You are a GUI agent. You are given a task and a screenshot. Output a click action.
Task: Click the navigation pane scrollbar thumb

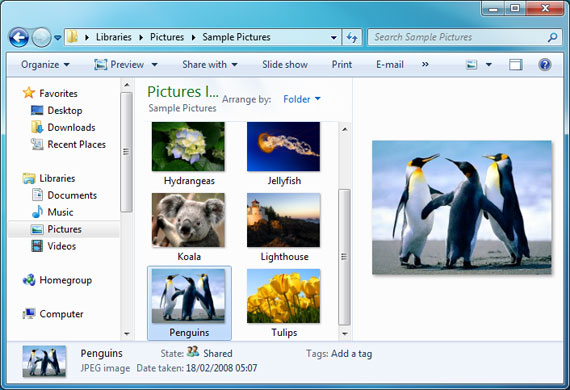[x=126, y=152]
